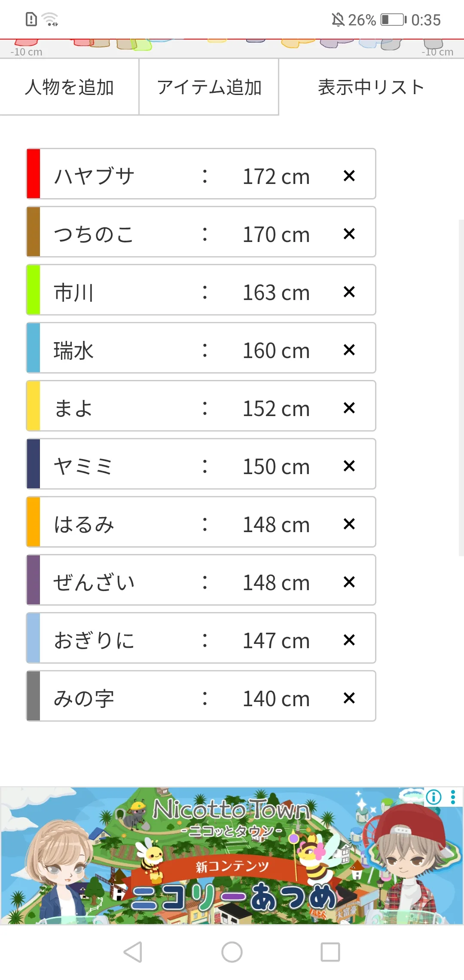Open the Nicotto Town advertisement banner

tap(232, 856)
